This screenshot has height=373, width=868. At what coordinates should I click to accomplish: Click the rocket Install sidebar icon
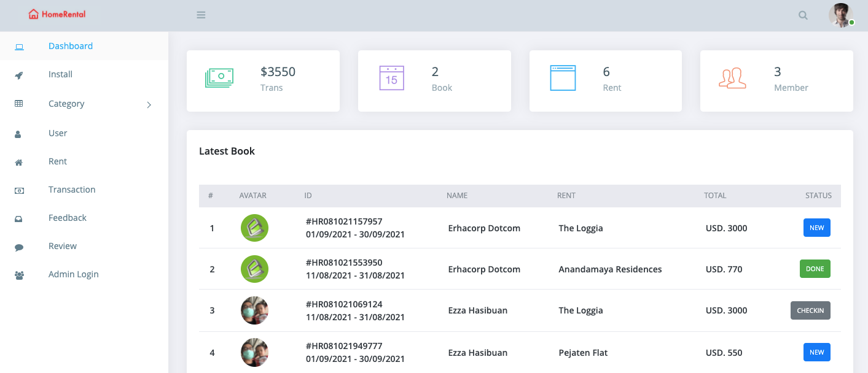19,75
